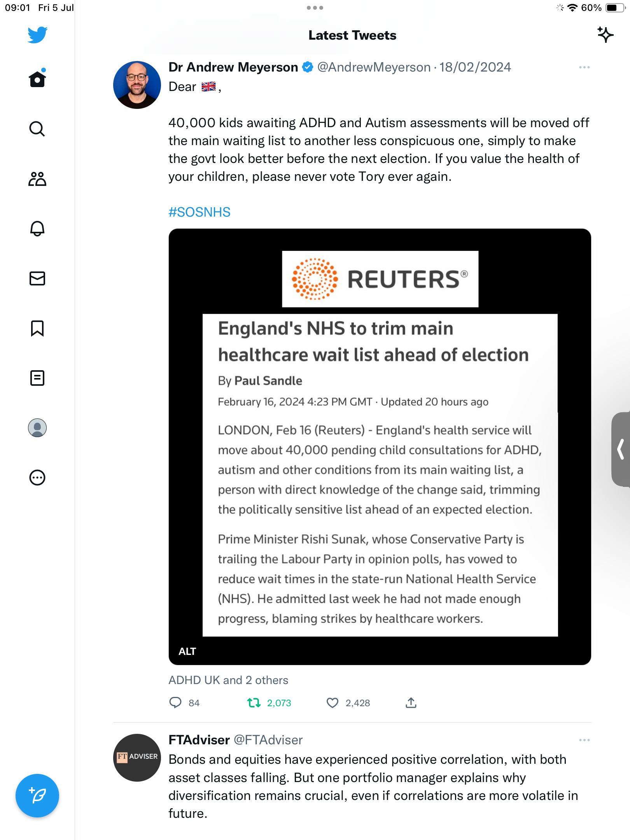Open the Lists icon
The width and height of the screenshot is (630, 840).
[x=37, y=378]
